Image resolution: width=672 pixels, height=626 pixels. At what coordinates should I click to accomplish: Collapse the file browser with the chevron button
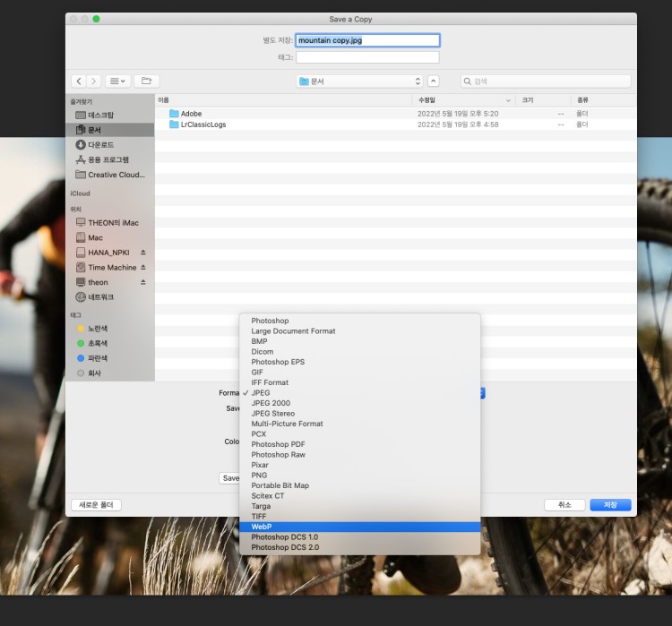434,81
